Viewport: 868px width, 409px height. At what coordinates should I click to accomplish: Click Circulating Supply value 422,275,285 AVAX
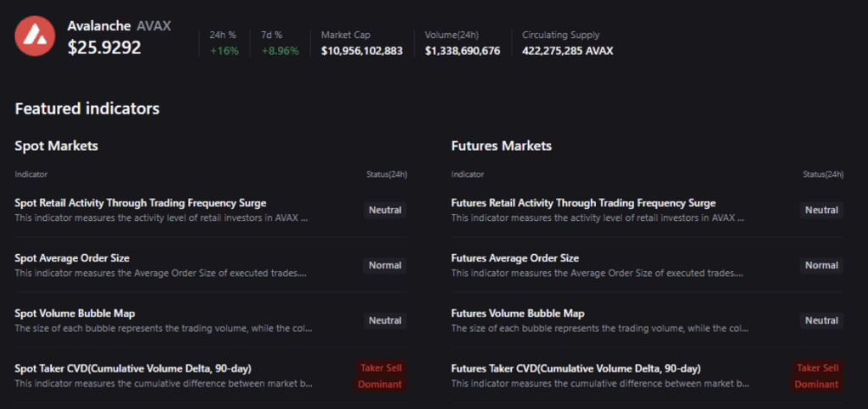click(568, 51)
